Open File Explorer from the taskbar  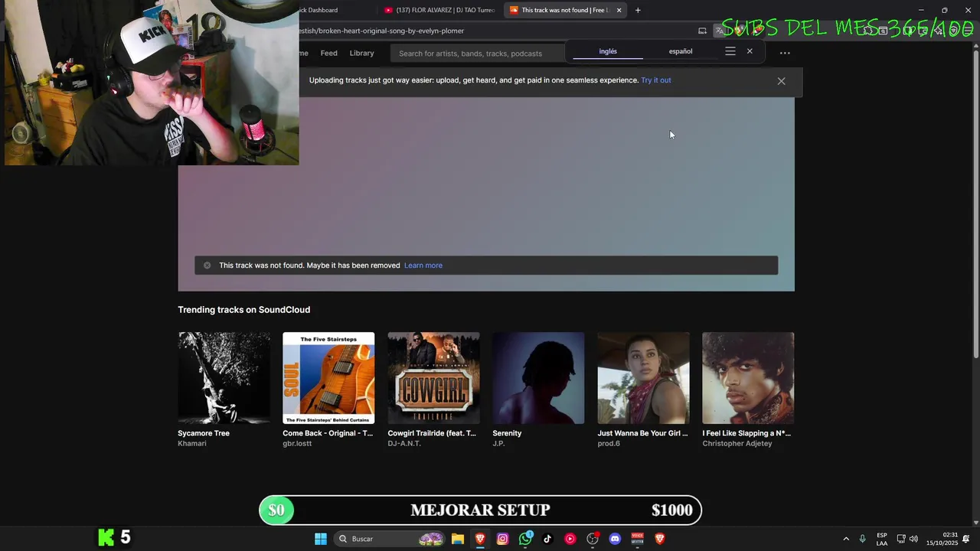[457, 539]
